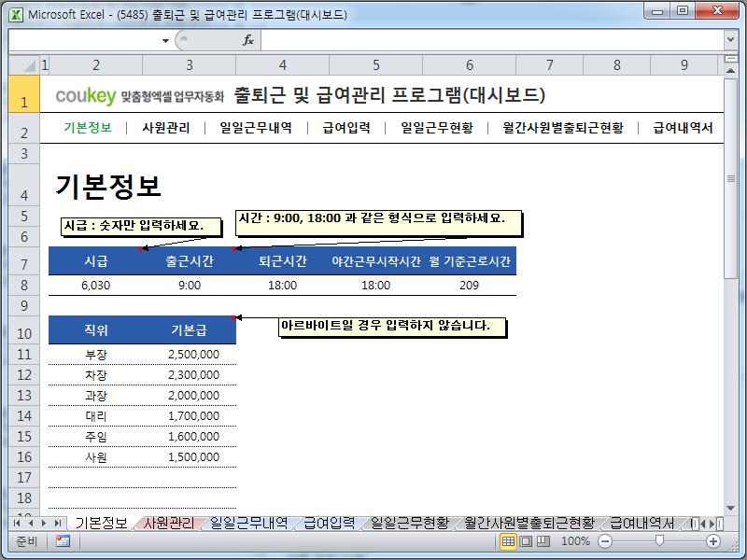The image size is (747, 560).
Task: Select the 월 기준근로시간 cell 209
Action: point(470,286)
